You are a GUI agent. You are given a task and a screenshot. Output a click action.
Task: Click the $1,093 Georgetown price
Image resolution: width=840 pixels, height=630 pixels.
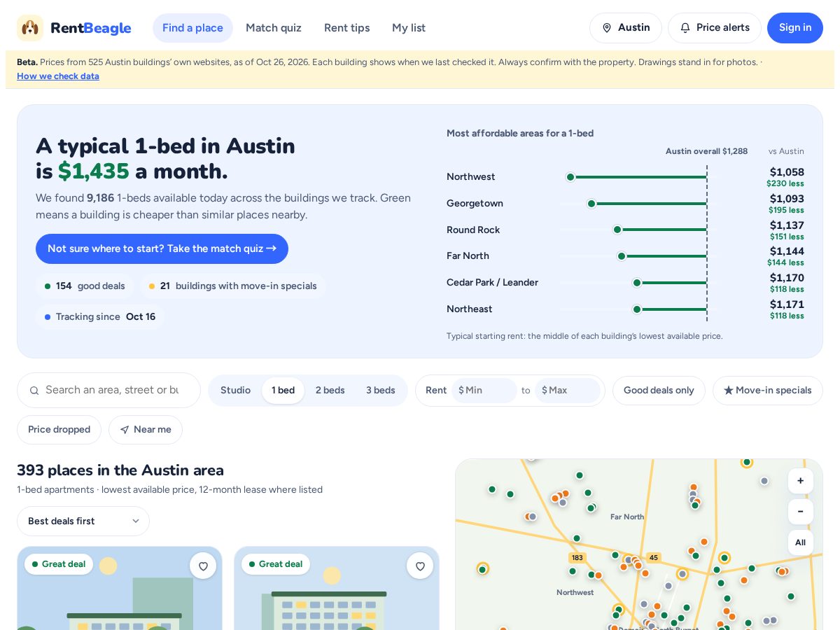(787, 199)
